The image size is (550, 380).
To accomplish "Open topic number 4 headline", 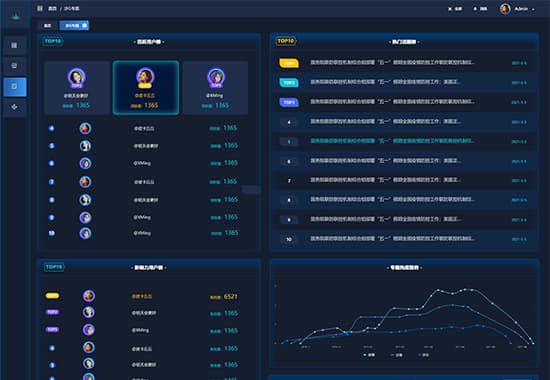I will coord(385,121).
